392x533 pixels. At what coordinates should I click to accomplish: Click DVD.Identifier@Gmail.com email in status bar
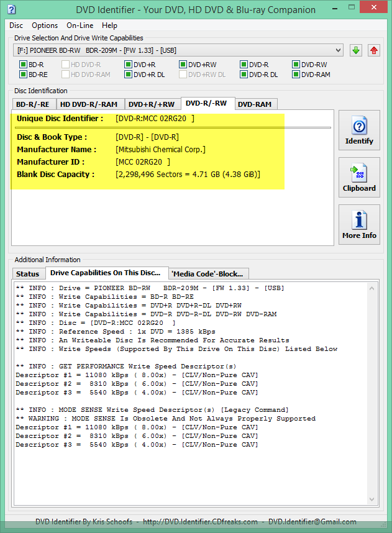pyautogui.click(x=312, y=522)
